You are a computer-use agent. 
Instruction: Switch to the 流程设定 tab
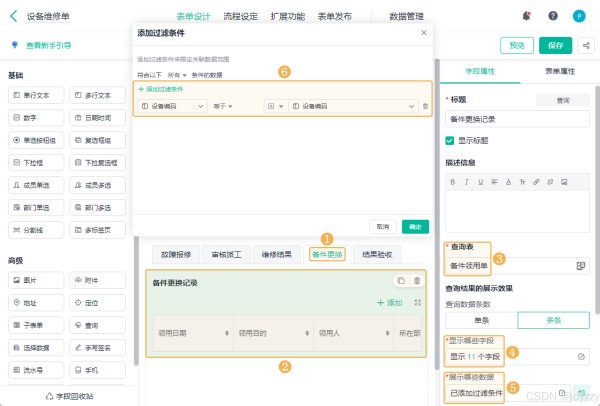pos(240,16)
